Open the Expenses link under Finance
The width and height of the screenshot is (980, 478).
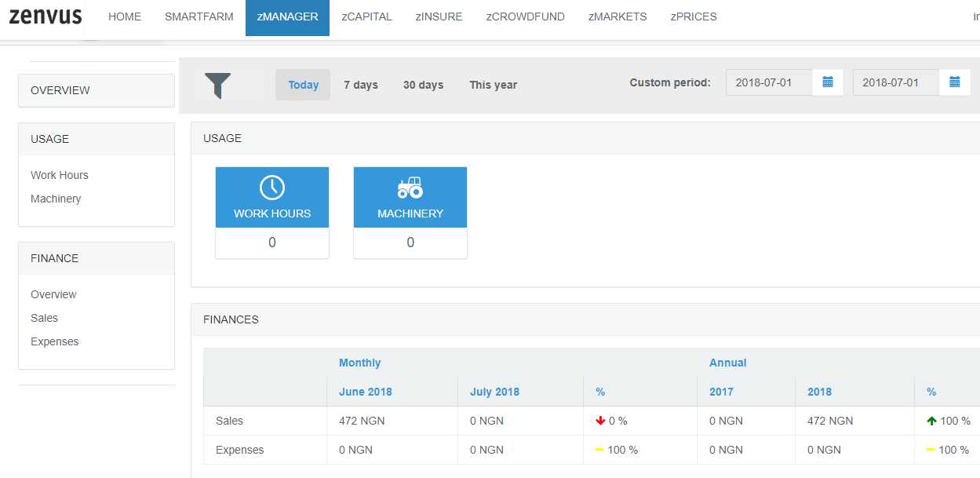coord(55,341)
